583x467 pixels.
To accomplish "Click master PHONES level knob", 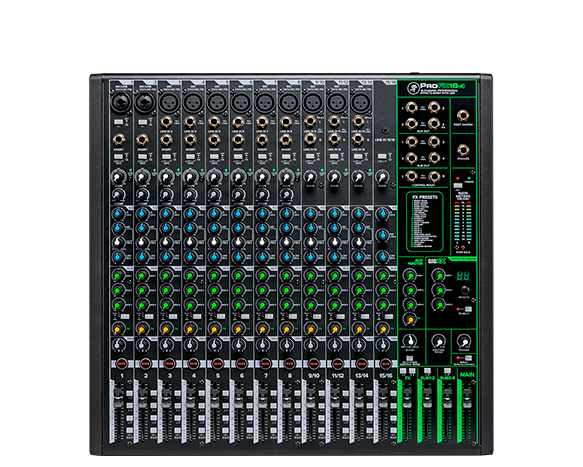I will pos(463,341).
